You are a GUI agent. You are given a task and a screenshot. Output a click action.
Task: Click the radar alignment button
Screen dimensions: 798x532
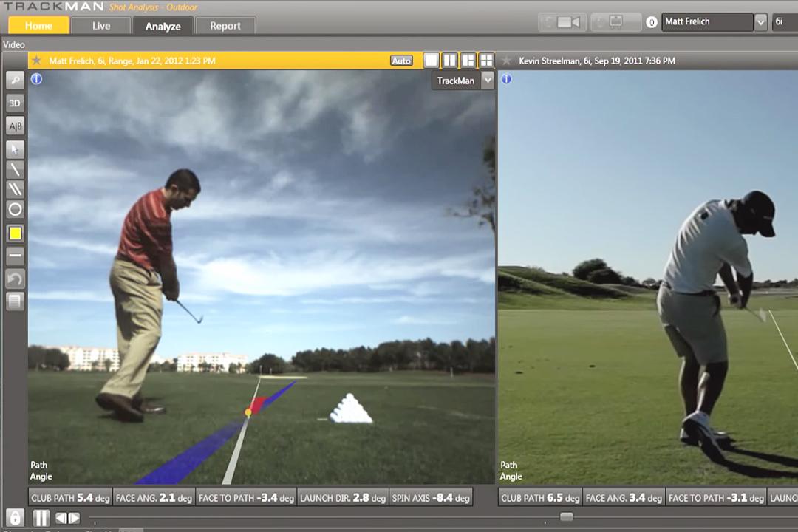coord(615,22)
